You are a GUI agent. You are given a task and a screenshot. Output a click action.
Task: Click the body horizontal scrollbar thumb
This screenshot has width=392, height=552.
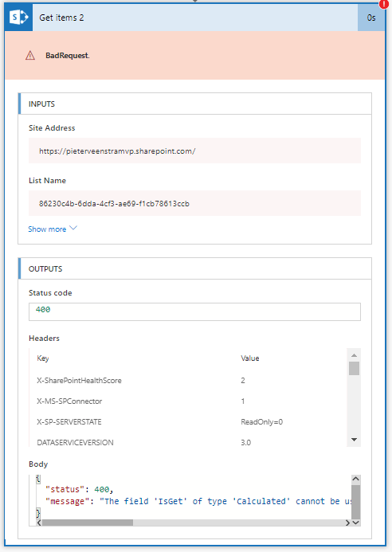pyautogui.click(x=88, y=523)
